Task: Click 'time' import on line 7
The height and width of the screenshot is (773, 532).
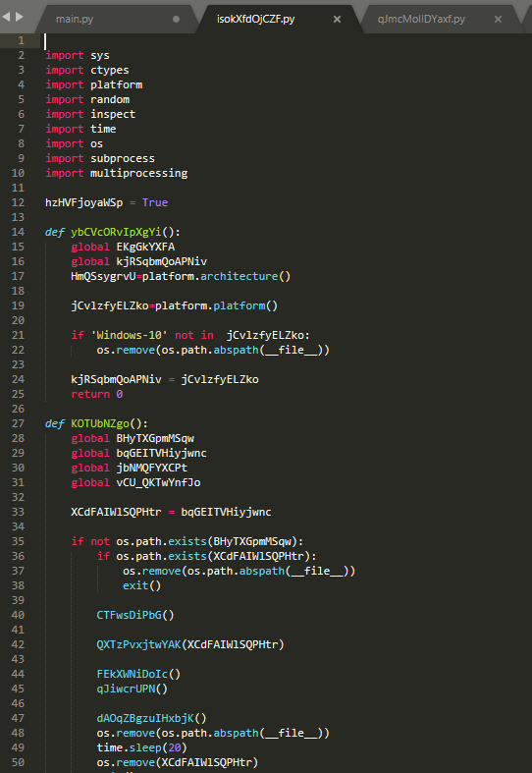Action: [103, 129]
